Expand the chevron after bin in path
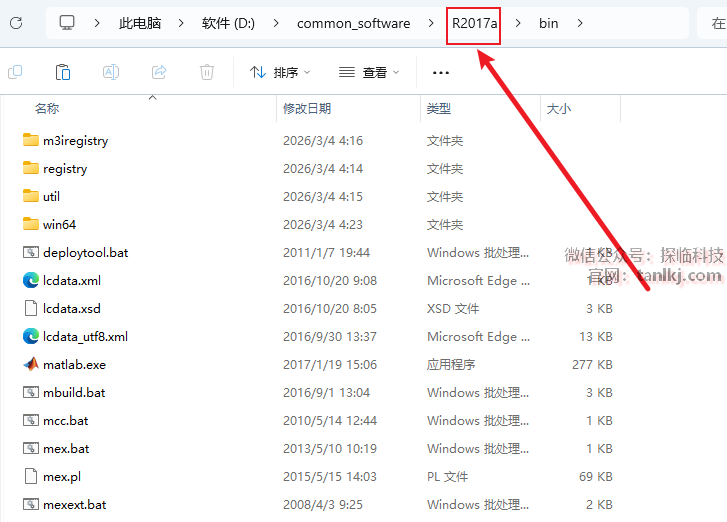 (580, 23)
